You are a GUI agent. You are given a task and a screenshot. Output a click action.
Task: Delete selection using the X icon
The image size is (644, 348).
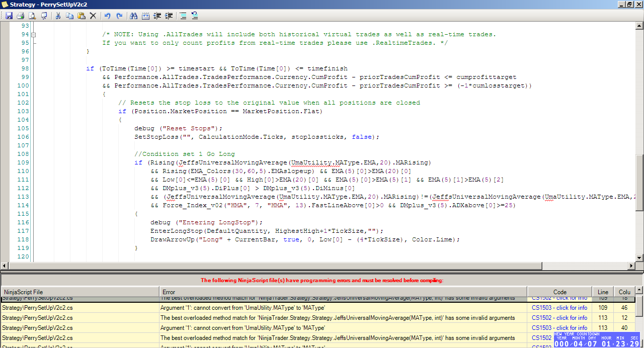tap(93, 16)
